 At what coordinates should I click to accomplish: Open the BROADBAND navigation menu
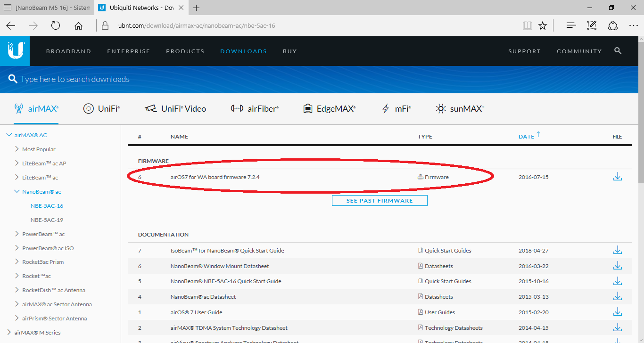(69, 51)
